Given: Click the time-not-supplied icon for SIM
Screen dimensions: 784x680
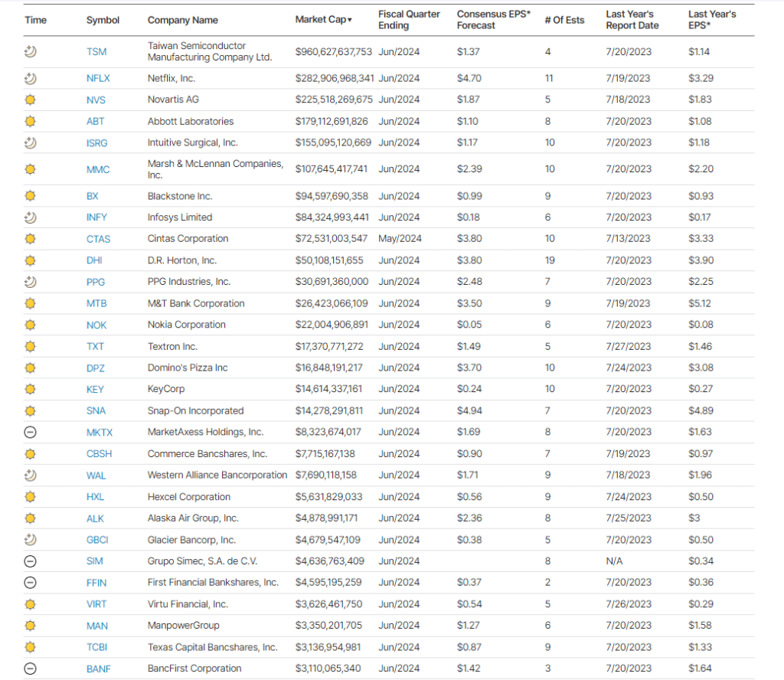Looking at the screenshot, I should point(30,561).
